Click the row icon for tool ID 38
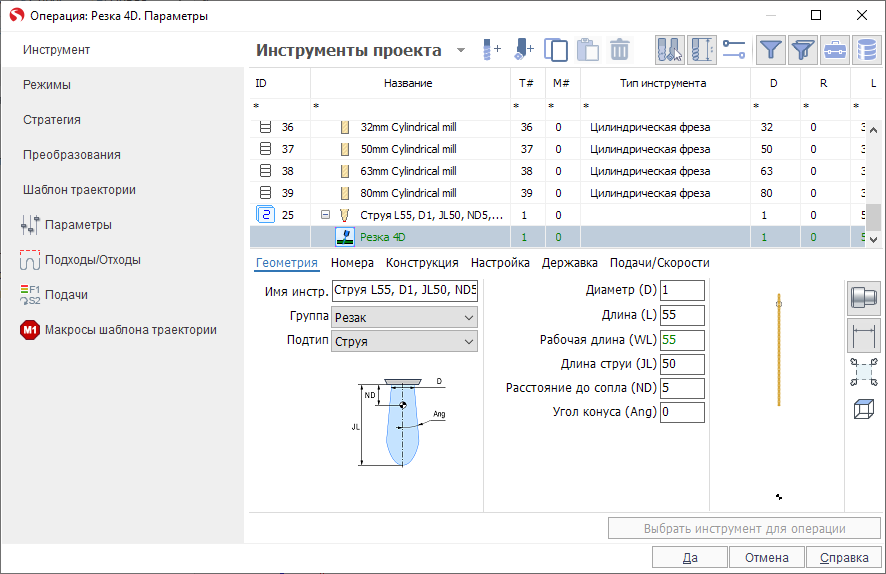886x574 pixels. tap(265, 171)
